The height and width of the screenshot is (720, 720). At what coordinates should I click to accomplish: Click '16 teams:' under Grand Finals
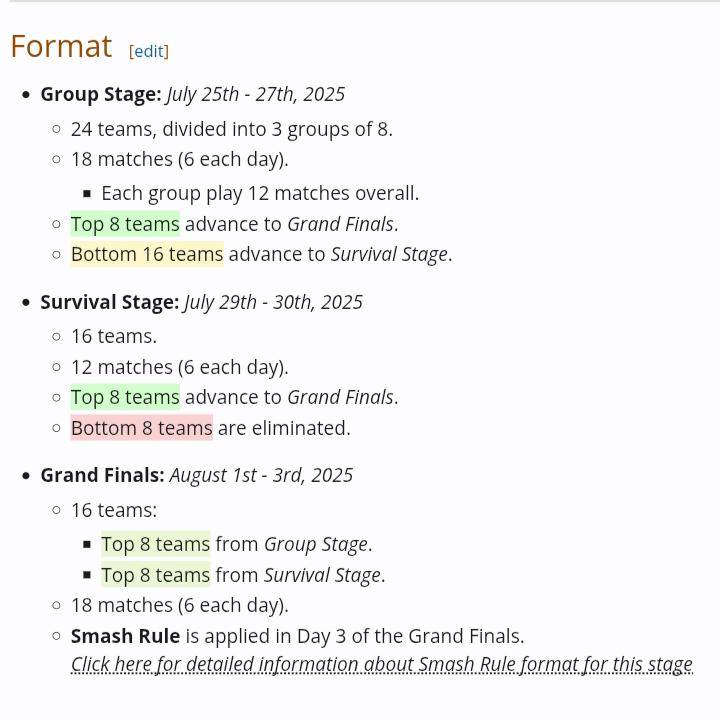coord(114,510)
